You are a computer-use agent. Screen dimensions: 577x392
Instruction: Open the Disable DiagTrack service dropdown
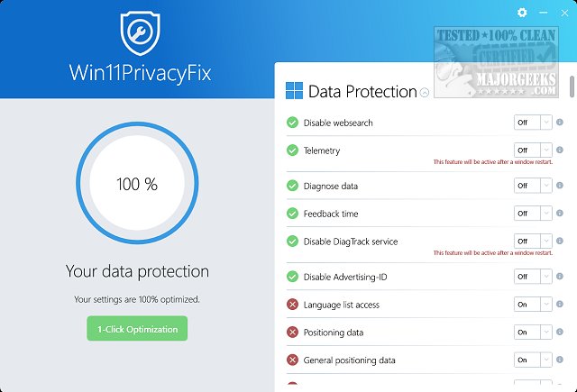(532, 242)
